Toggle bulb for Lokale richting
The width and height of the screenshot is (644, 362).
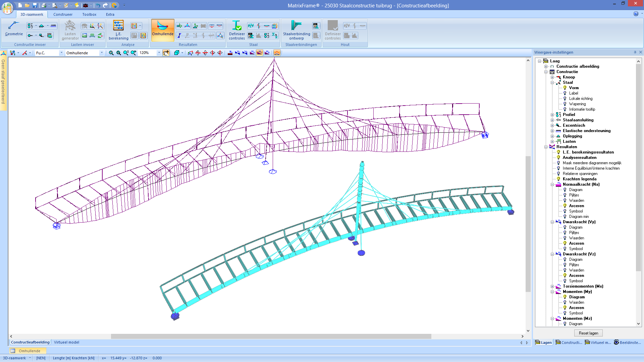click(565, 99)
